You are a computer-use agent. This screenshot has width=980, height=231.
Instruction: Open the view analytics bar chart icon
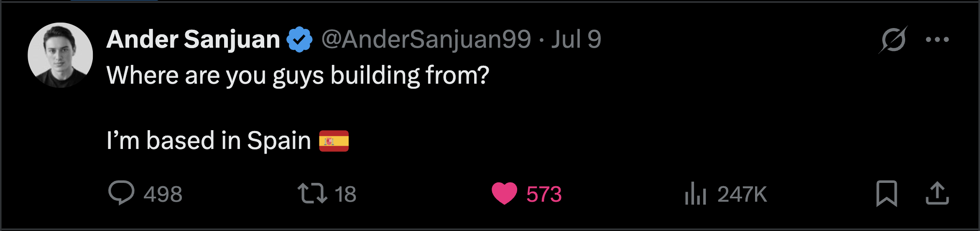point(695,194)
